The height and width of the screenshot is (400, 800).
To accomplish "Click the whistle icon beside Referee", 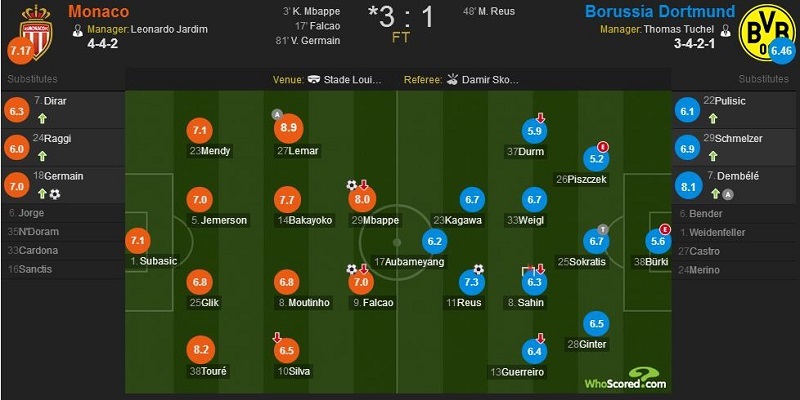I will click(x=452, y=80).
